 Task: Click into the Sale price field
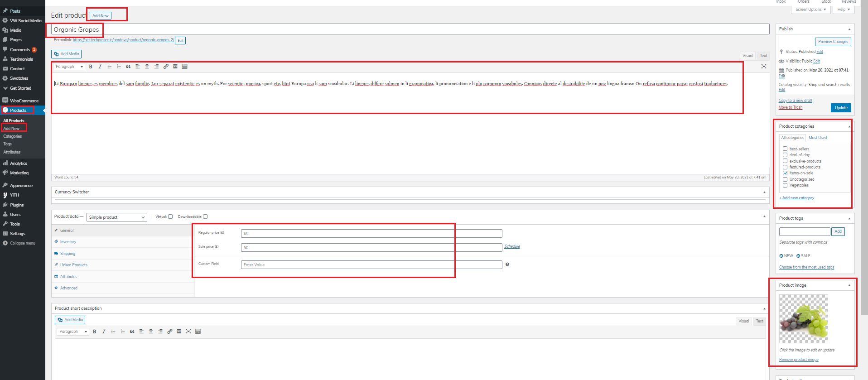[371, 247]
